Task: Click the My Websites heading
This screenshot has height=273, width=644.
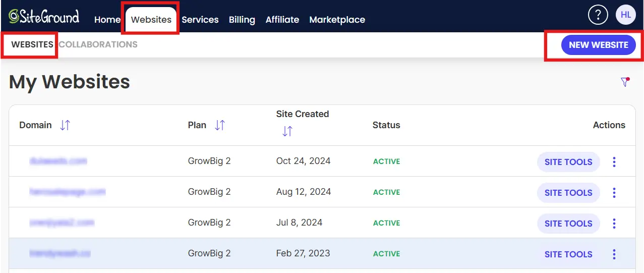Action: [x=70, y=82]
